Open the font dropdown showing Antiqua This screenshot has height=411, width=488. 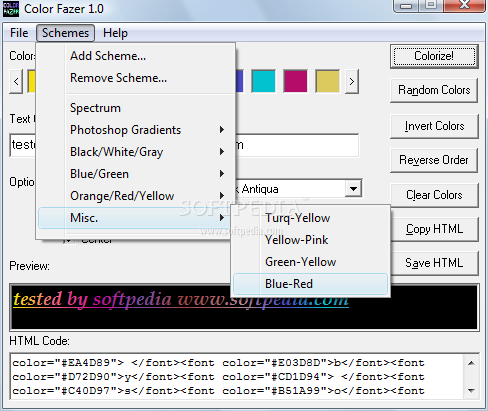[x=353, y=189]
